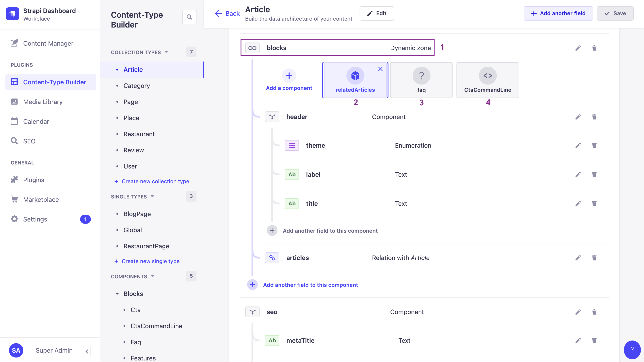Click the faq question mark icon

click(x=421, y=76)
